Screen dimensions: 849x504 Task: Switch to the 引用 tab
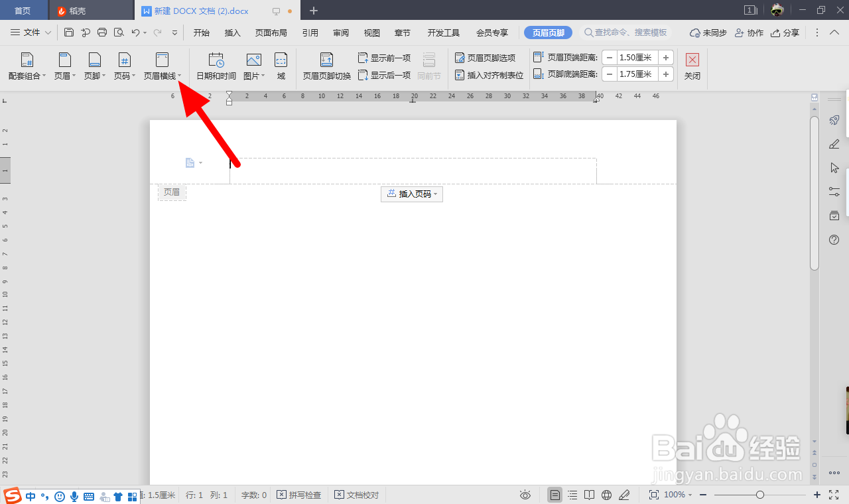tap(310, 32)
